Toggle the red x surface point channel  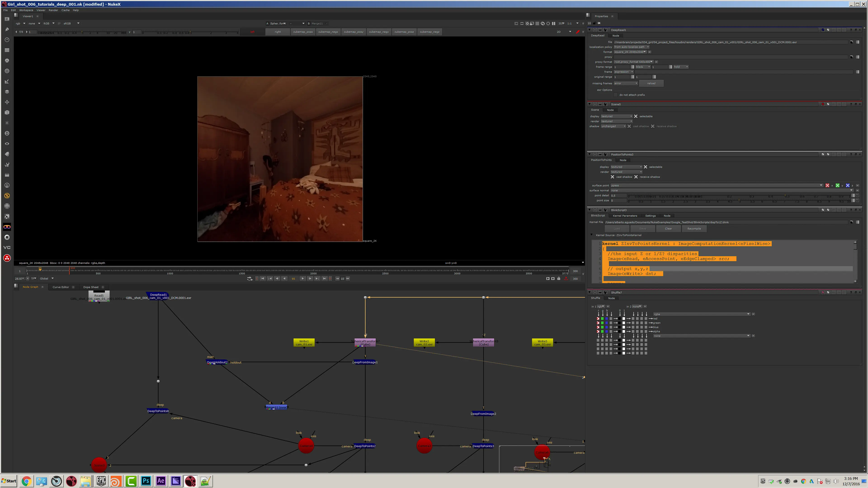click(827, 185)
